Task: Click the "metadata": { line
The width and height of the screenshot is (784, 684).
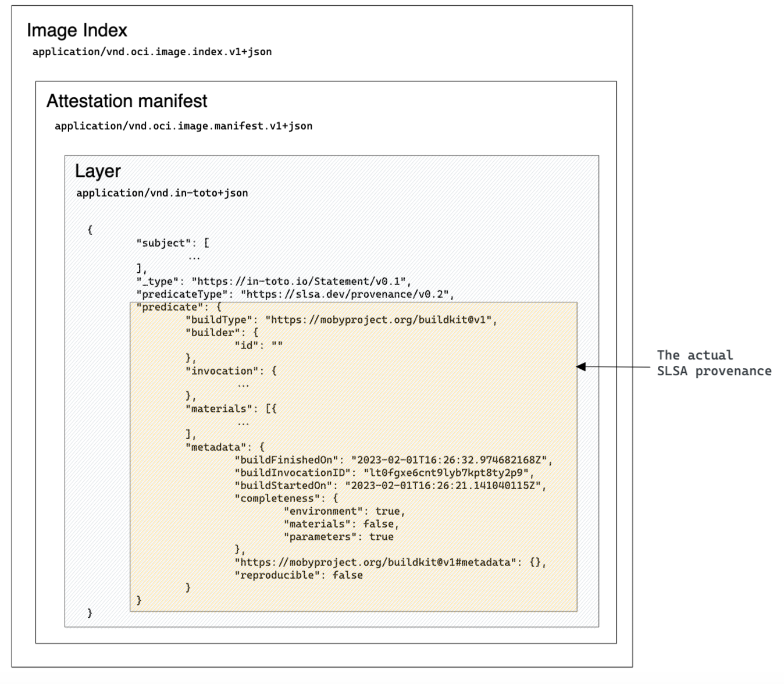Action: coord(225,447)
